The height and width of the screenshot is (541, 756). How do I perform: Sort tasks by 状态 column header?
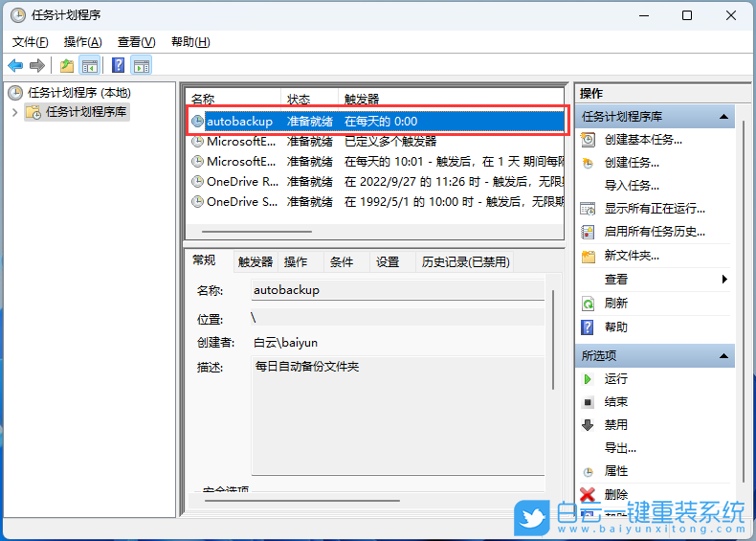point(309,98)
